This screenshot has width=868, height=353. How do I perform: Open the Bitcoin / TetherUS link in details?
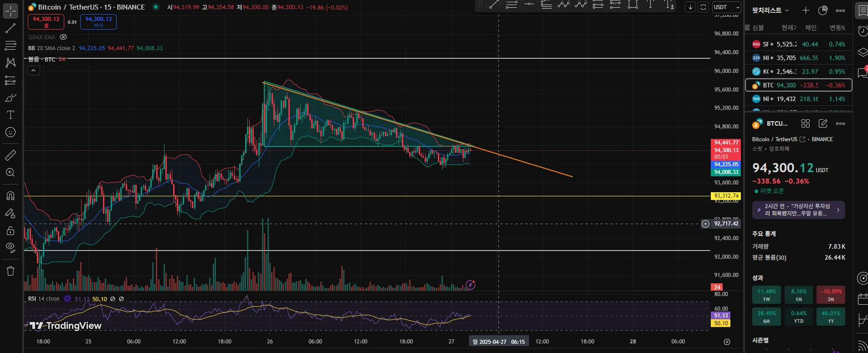pos(779,139)
